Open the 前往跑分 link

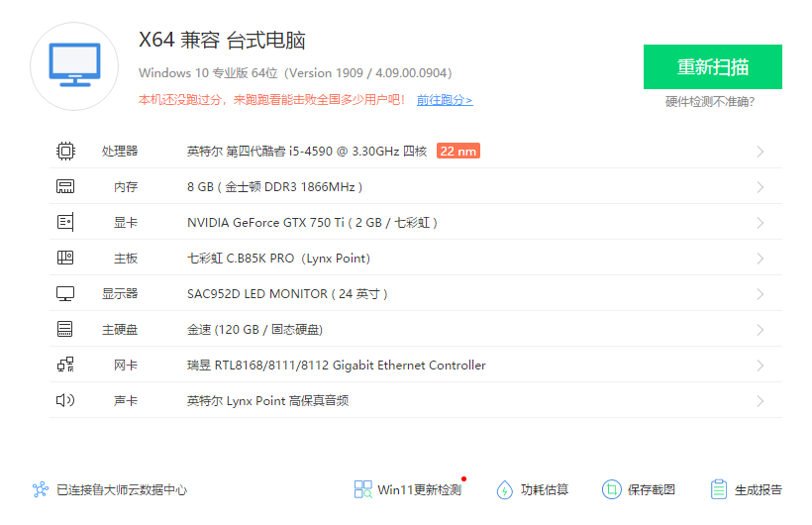445,100
